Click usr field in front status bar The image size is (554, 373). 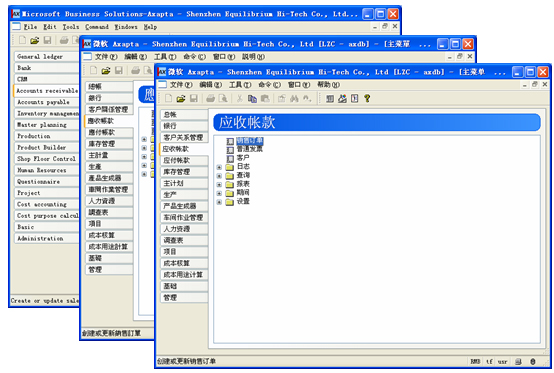(502, 361)
